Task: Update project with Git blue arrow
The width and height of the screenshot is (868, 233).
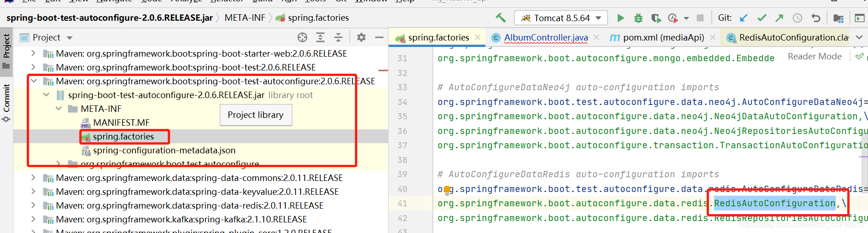Action: click(x=744, y=18)
